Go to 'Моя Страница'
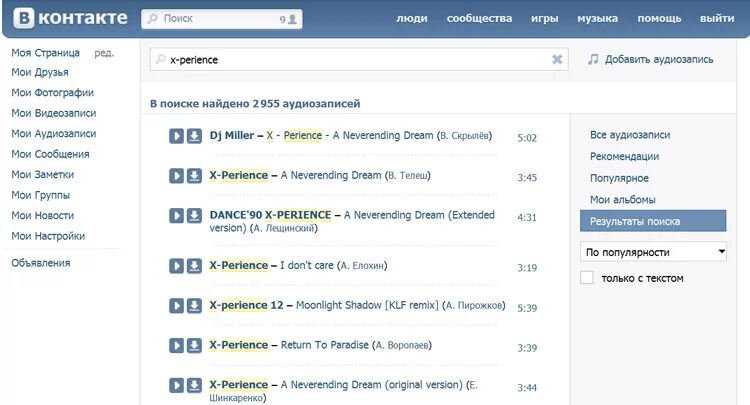The width and height of the screenshot is (750, 405). tap(45, 53)
